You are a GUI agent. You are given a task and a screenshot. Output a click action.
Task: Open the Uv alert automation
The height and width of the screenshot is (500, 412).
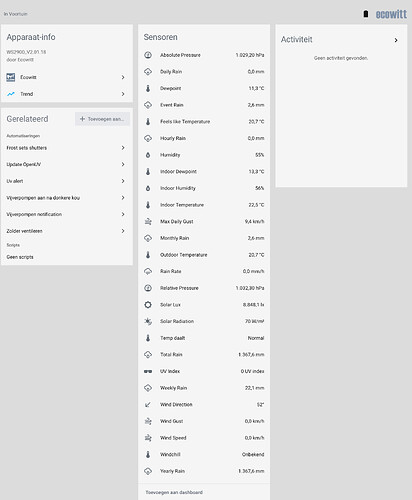67,181
